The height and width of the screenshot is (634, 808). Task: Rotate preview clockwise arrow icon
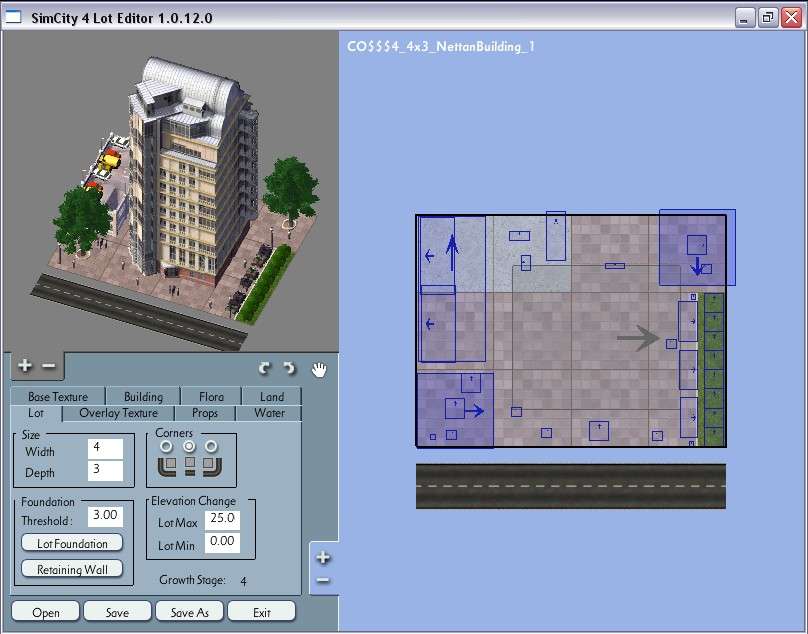pos(290,368)
